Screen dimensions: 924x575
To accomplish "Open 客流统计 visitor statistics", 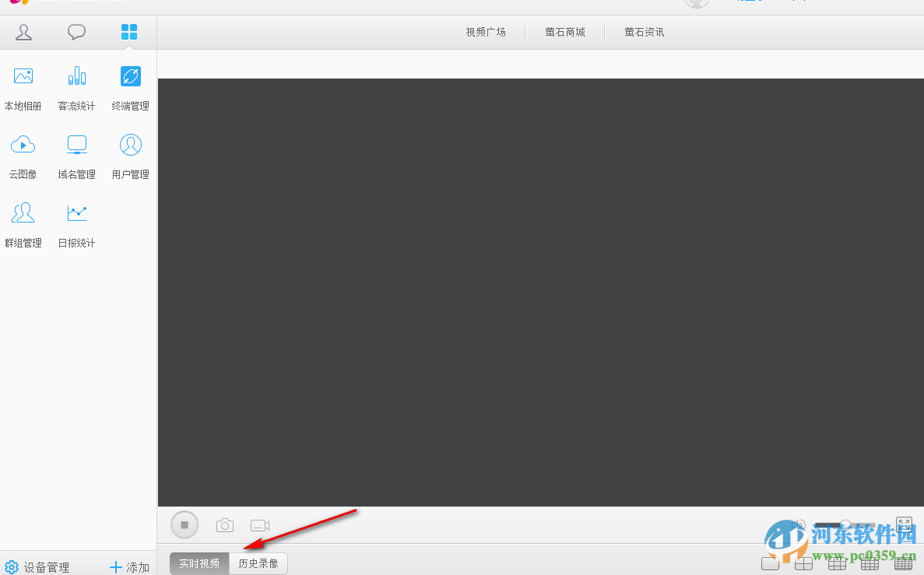I will 76,89.
